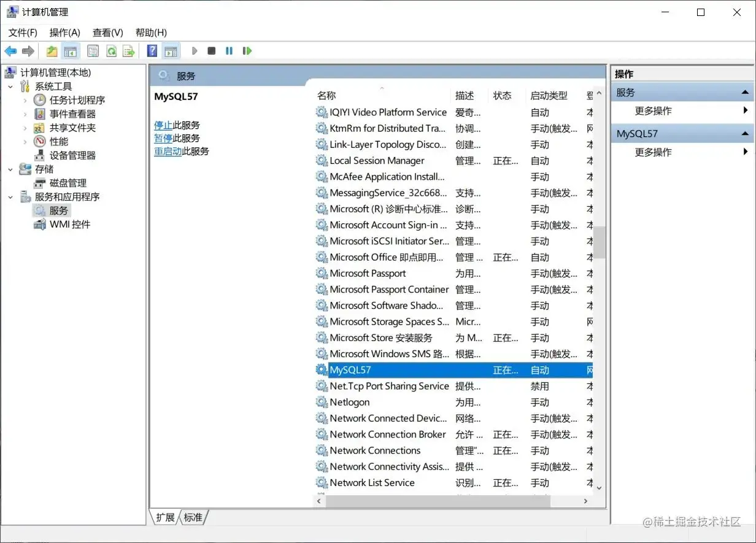The width and height of the screenshot is (756, 543).
Task: Click the 停止 link to stop service
Action: (x=163, y=125)
